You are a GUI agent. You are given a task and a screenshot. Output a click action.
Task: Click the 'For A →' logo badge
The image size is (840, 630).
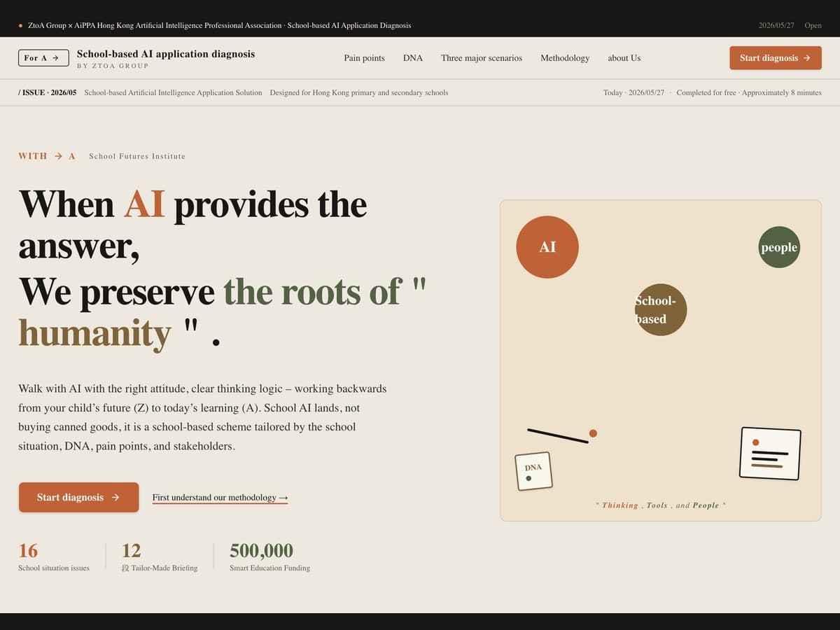(x=43, y=58)
